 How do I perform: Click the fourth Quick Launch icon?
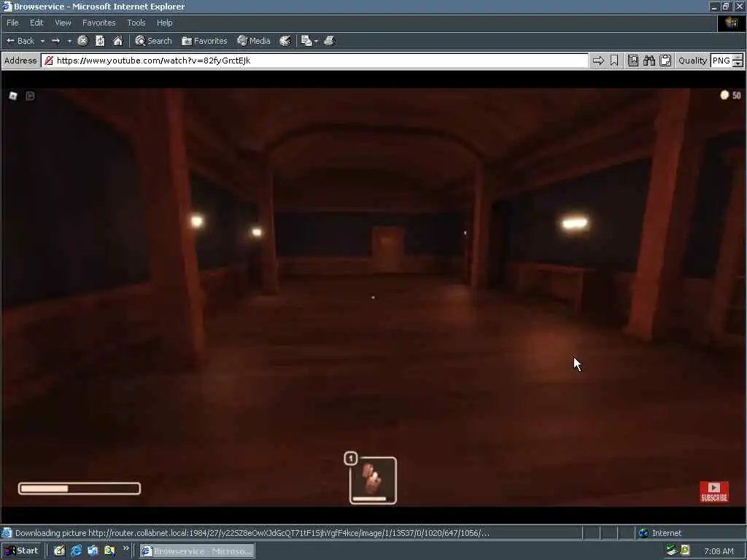[x=109, y=551]
